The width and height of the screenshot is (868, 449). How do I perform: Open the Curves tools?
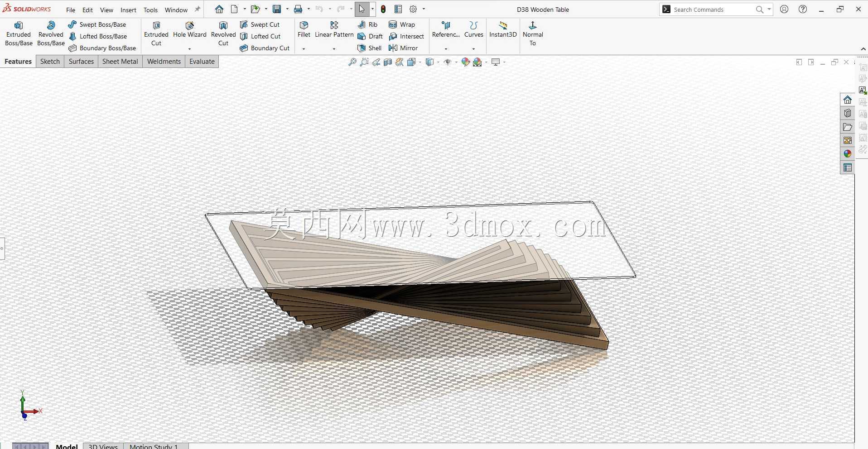pyautogui.click(x=474, y=30)
